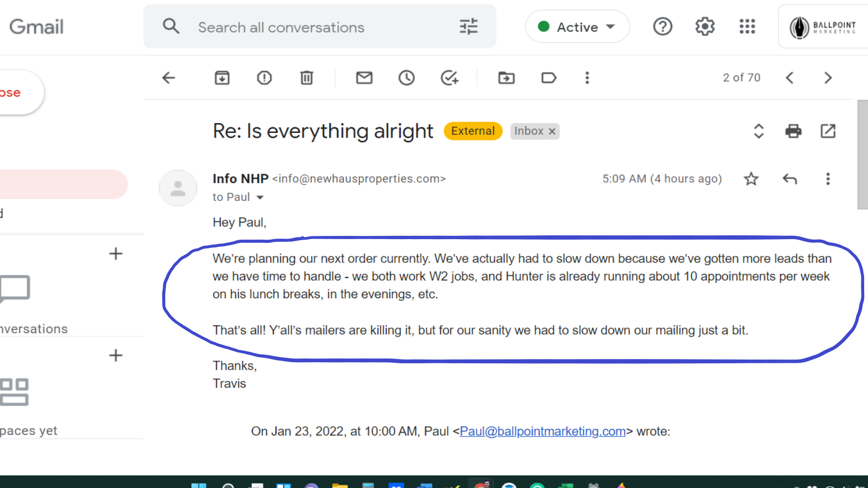Open search filter options
868x488 pixels.
469,27
